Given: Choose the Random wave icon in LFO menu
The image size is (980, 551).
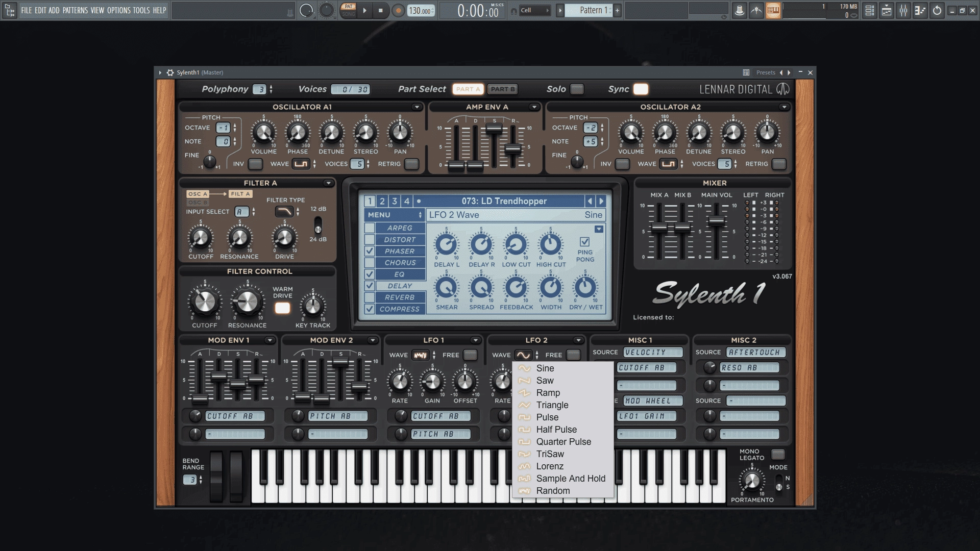Looking at the screenshot, I should click(x=524, y=491).
